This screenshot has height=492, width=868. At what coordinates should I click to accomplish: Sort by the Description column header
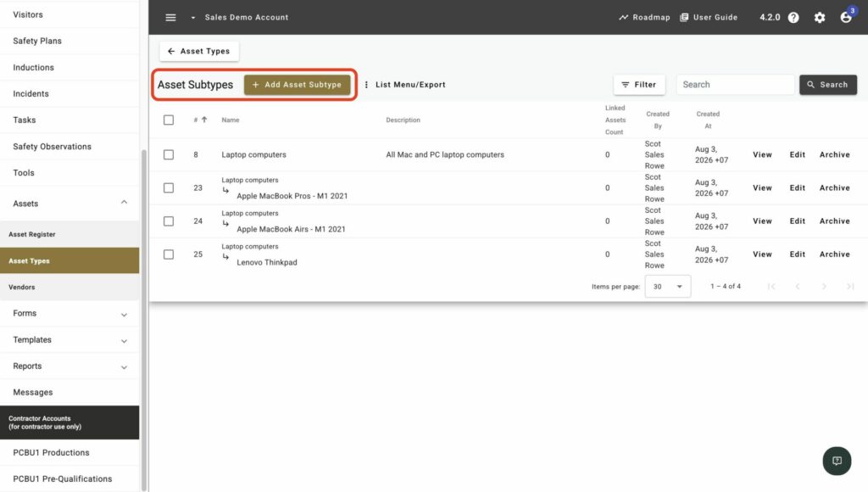(403, 120)
